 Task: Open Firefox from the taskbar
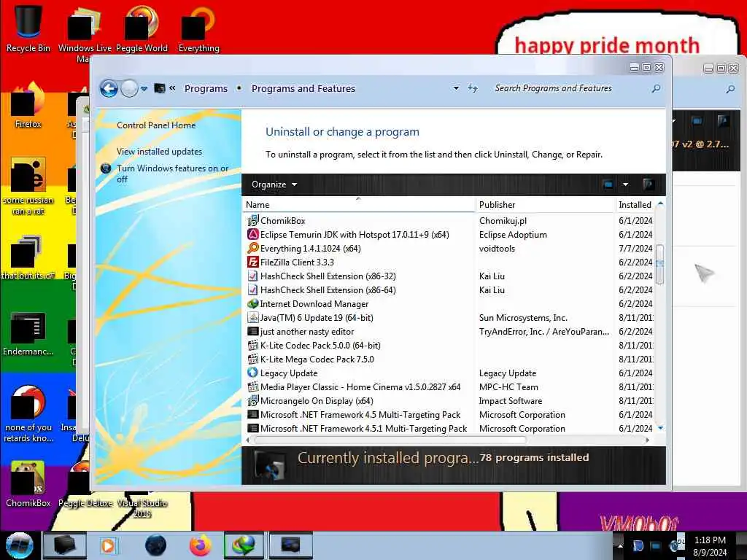[x=200, y=545]
